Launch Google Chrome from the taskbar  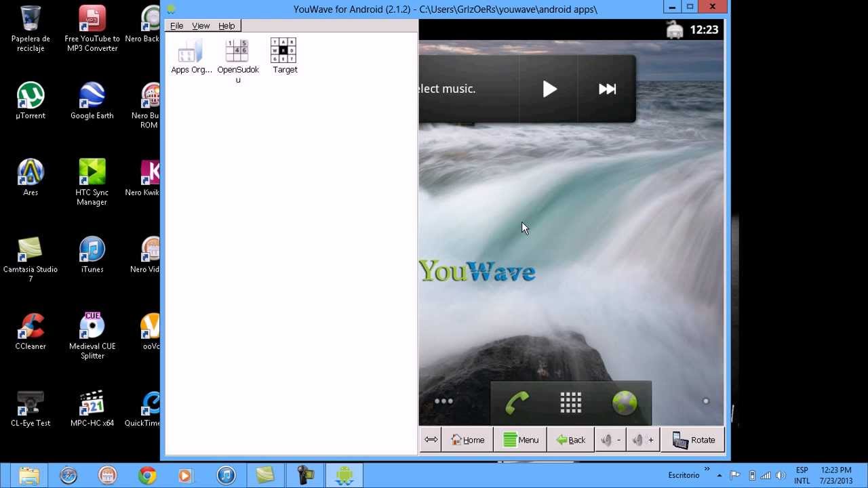point(147,476)
